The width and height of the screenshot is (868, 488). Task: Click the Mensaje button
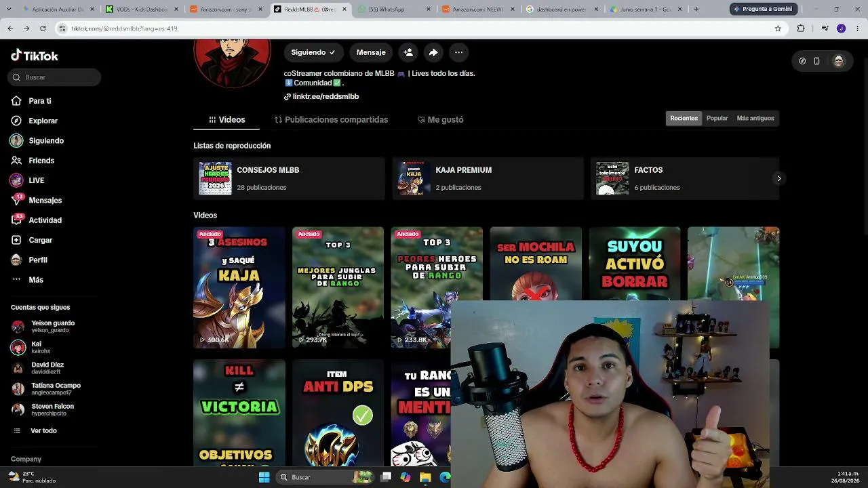371,52
